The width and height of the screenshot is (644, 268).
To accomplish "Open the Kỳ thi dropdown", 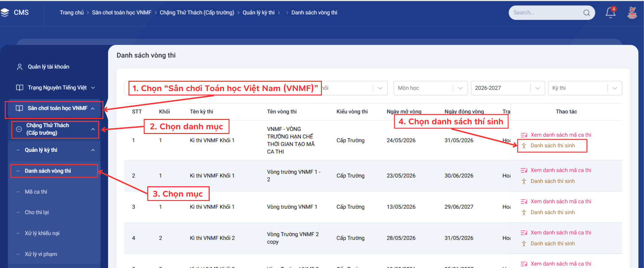I will (585, 88).
